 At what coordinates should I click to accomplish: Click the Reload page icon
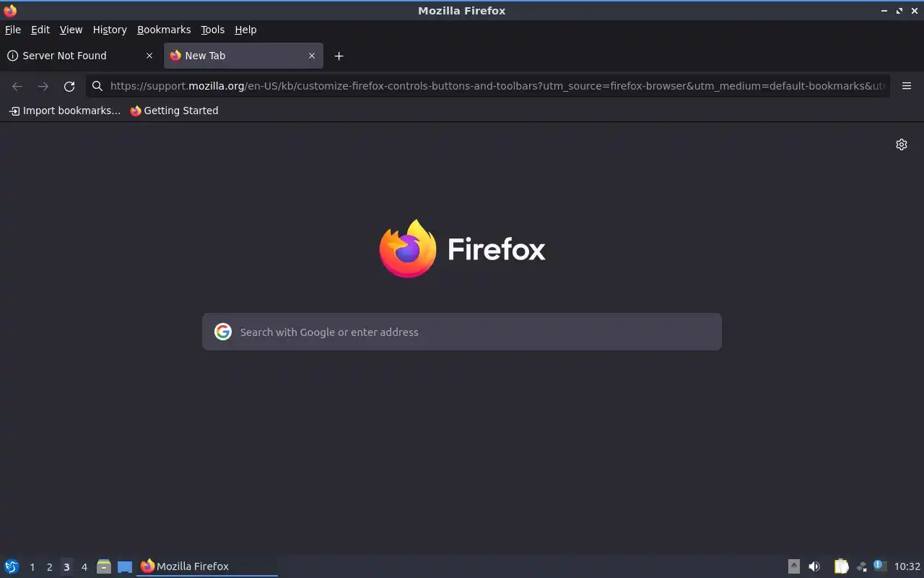point(69,86)
